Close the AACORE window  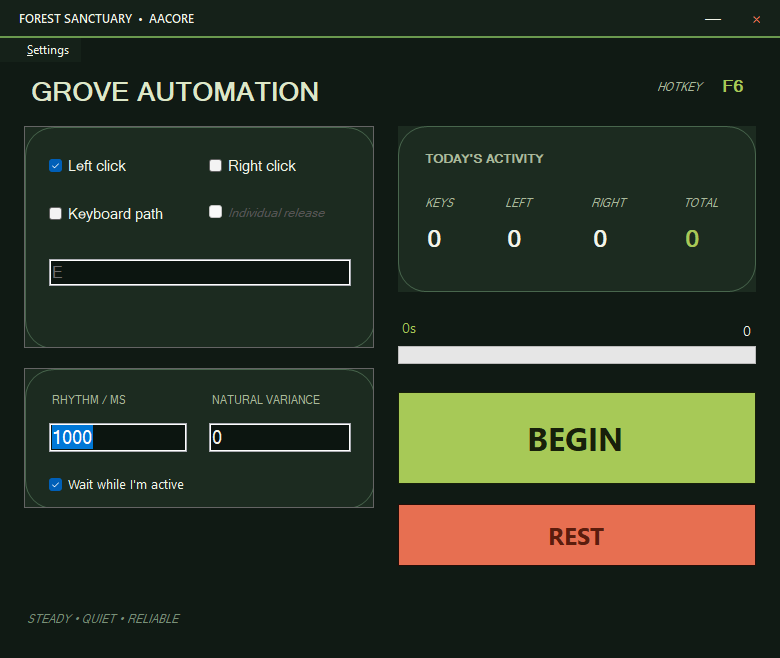tap(756, 19)
